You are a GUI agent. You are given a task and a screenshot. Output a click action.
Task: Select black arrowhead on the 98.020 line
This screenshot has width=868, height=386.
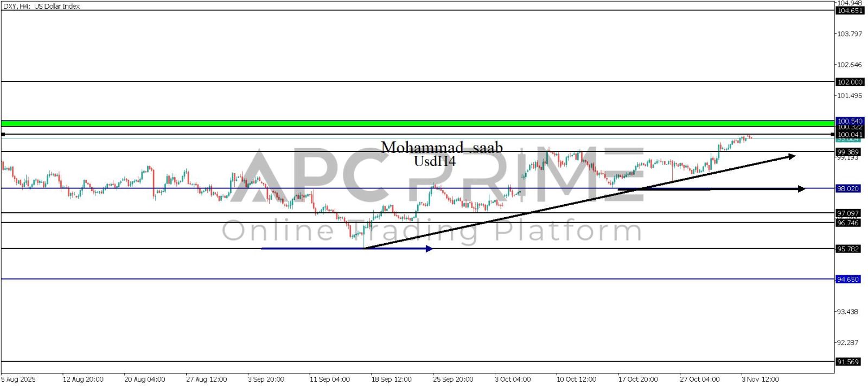pos(802,189)
